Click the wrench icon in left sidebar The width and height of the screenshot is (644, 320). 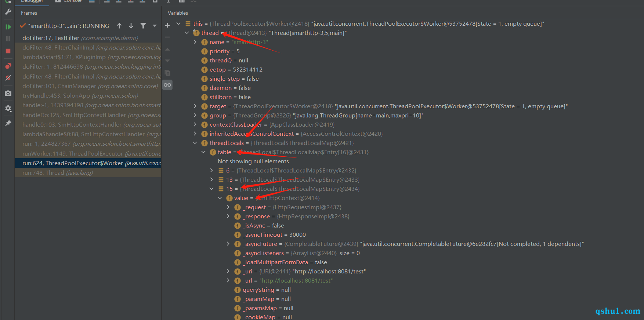click(x=8, y=12)
